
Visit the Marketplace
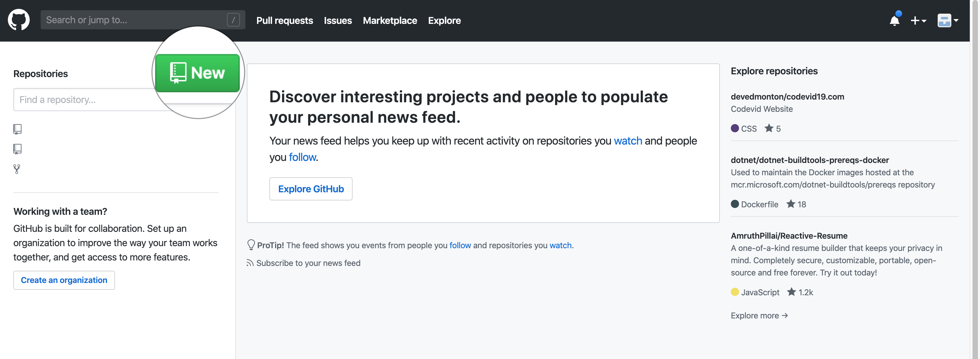pyautogui.click(x=390, y=20)
